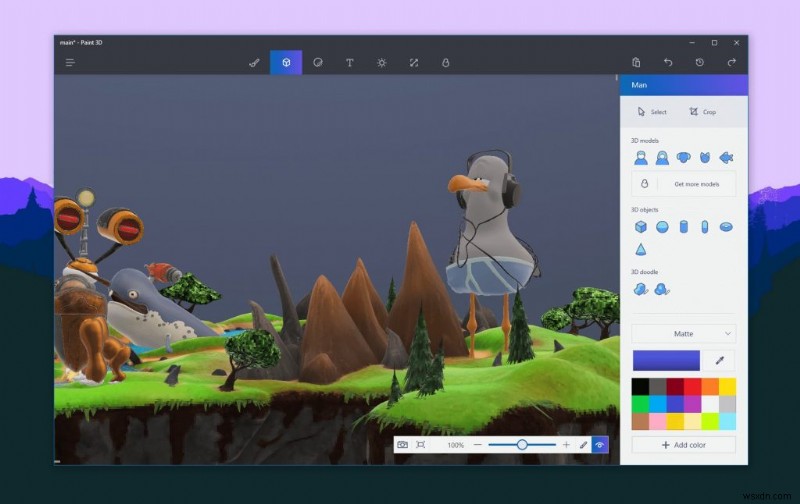The image size is (800, 504).
Task: Select the dark red swatch
Action: 675,387
